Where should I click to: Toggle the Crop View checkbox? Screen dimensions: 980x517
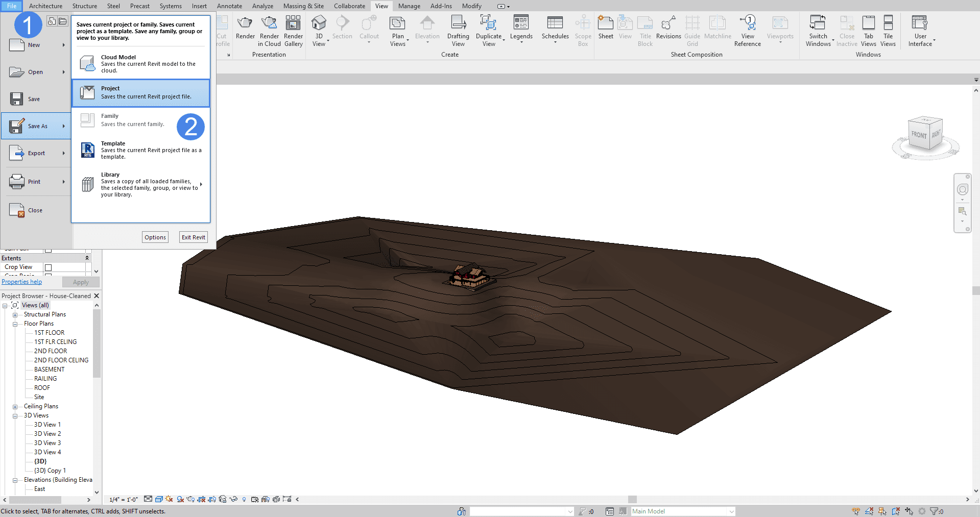(48, 267)
